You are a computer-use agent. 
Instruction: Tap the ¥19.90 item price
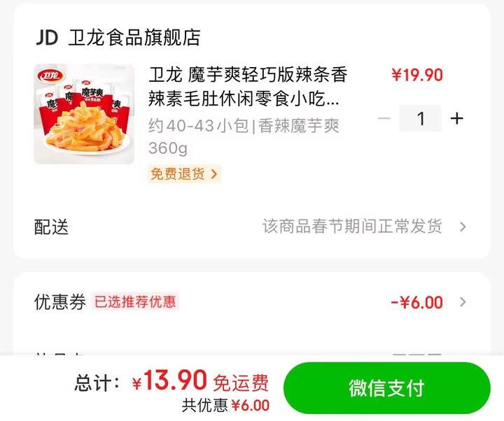417,75
